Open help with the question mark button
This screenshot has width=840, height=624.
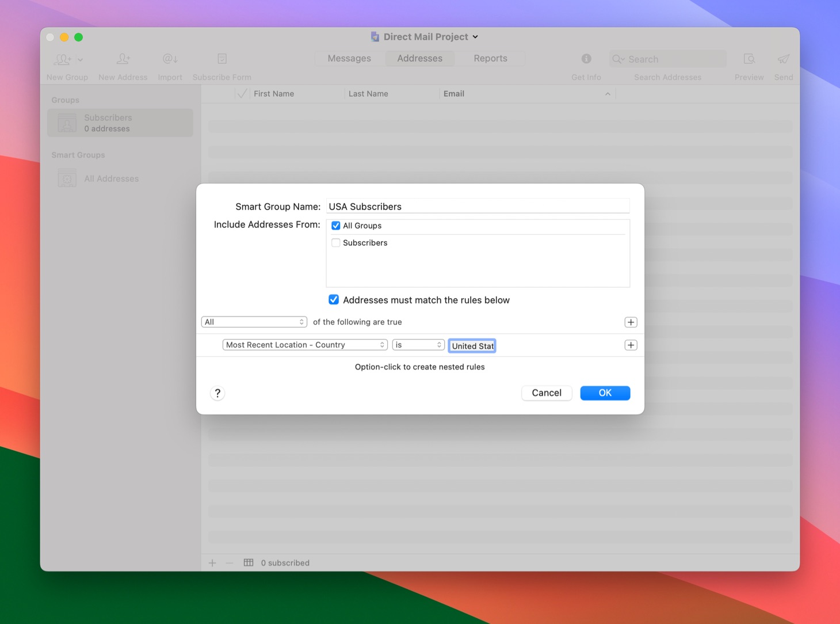point(217,393)
